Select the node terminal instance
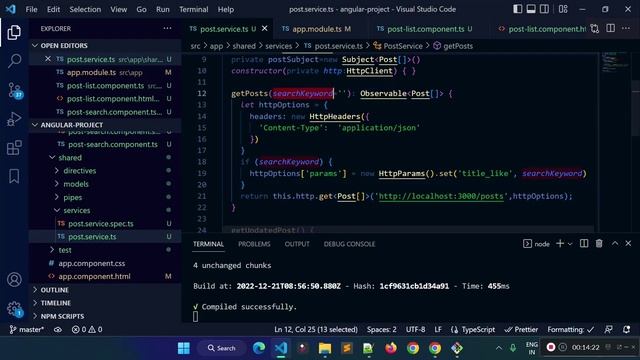This screenshot has width=640, height=360. point(536,244)
